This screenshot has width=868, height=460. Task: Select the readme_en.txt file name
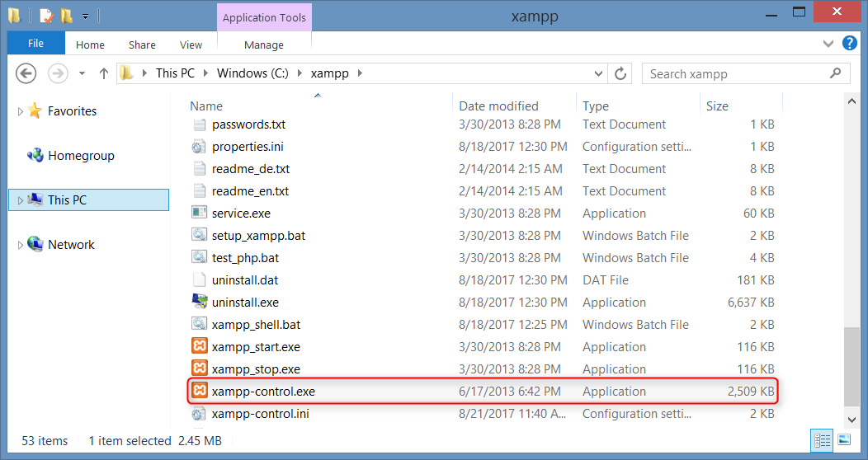coord(250,191)
